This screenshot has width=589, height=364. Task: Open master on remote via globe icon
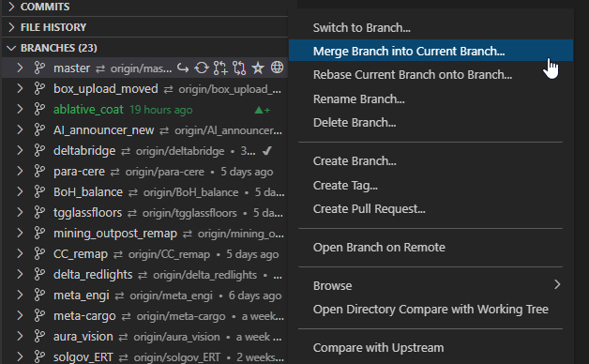278,68
